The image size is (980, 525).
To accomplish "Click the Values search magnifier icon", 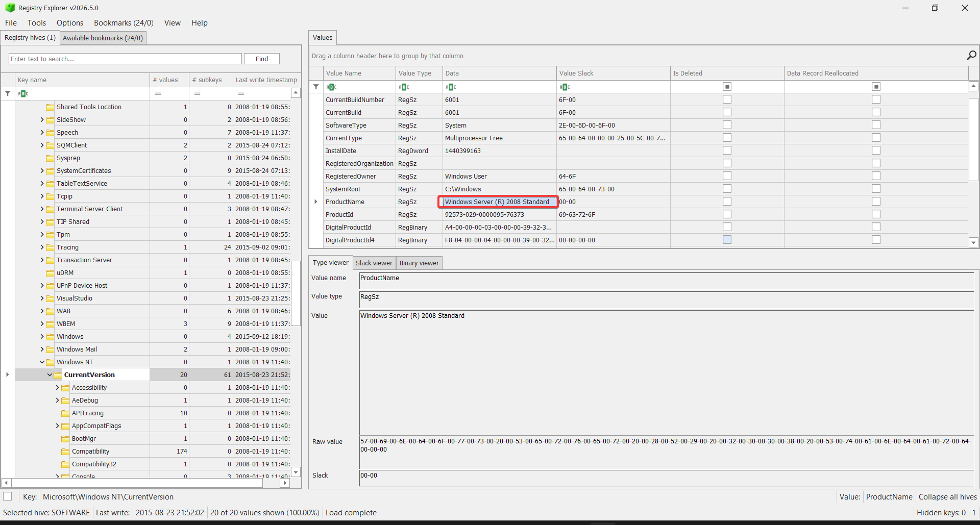I will pos(971,55).
